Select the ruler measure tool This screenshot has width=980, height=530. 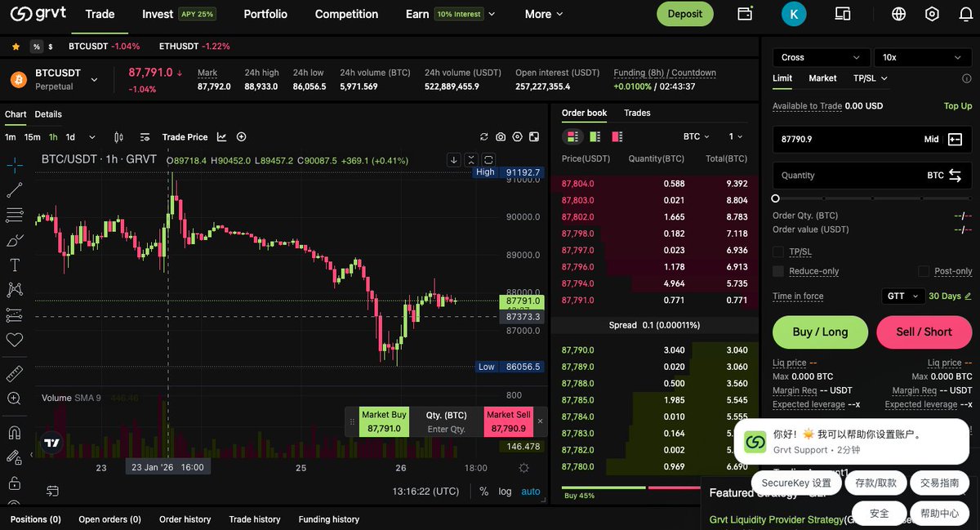tap(15, 374)
